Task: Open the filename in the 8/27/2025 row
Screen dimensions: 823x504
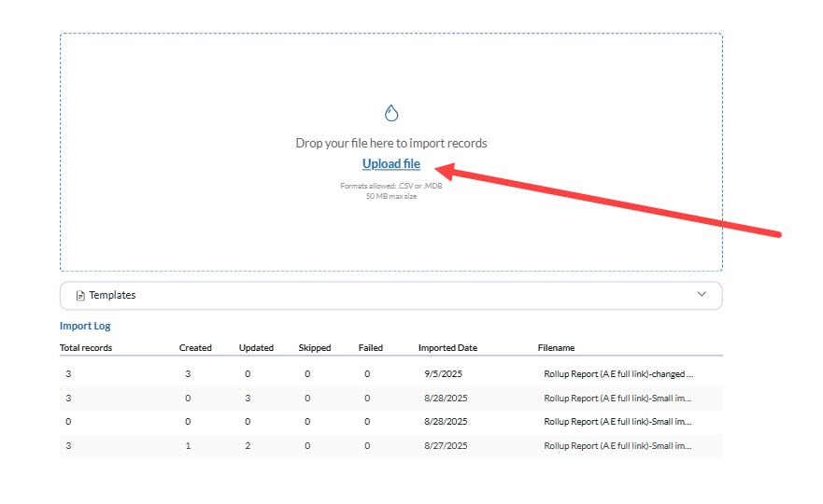Action: [618, 446]
